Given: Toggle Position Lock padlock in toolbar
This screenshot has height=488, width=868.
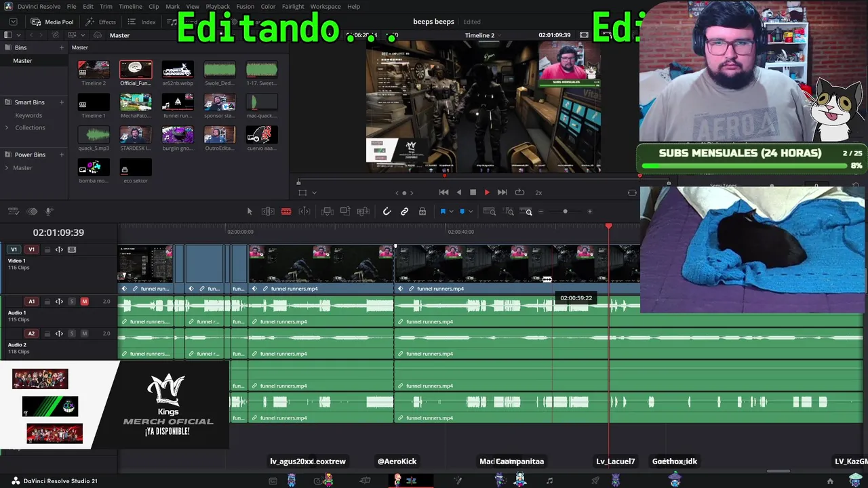Looking at the screenshot, I should [x=422, y=211].
